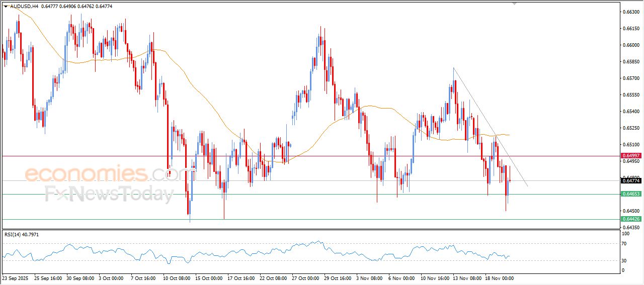Click the gray chart shift triangle marker
The image size is (644, 285).
pyautogui.click(x=514, y=3)
